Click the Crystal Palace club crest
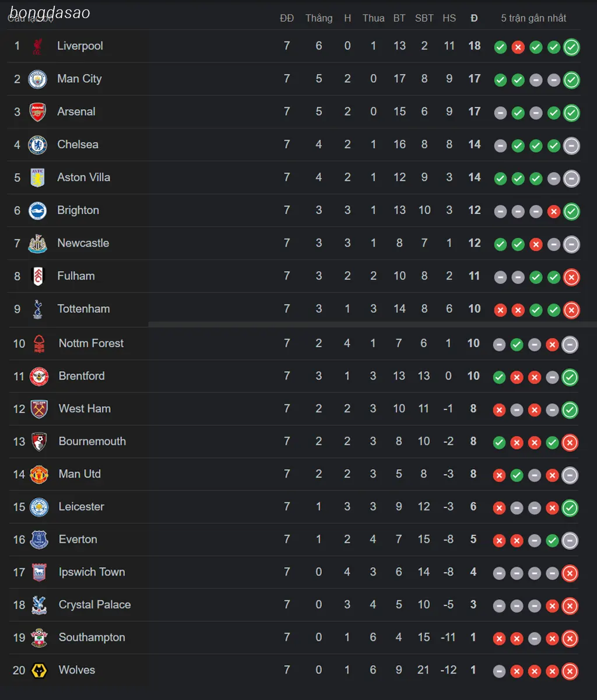 point(39,605)
